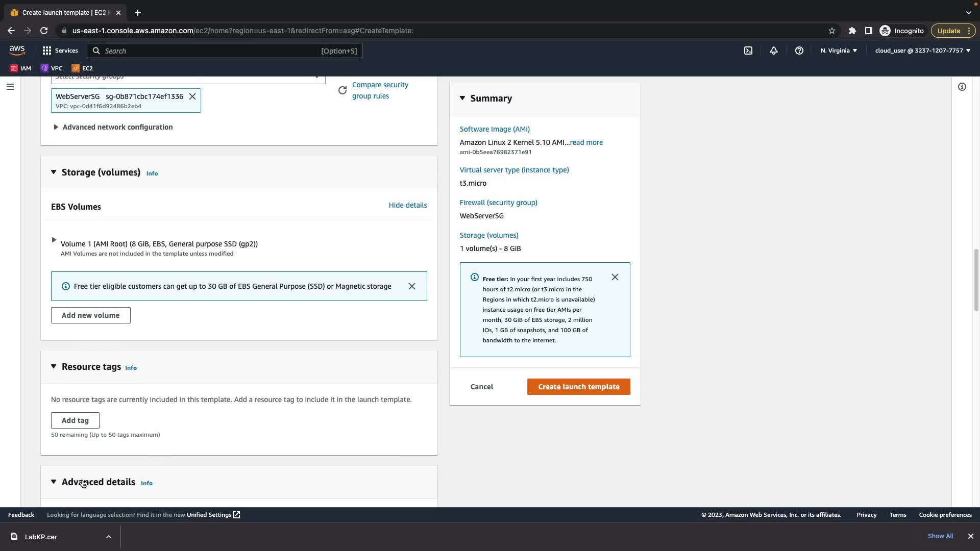This screenshot has width=980, height=551.
Task: Open the help question mark icon
Action: coord(799,51)
